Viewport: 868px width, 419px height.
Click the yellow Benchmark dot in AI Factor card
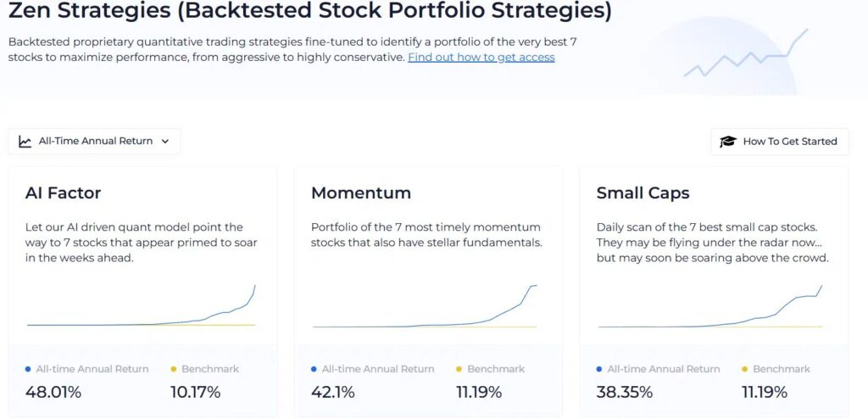(x=173, y=369)
